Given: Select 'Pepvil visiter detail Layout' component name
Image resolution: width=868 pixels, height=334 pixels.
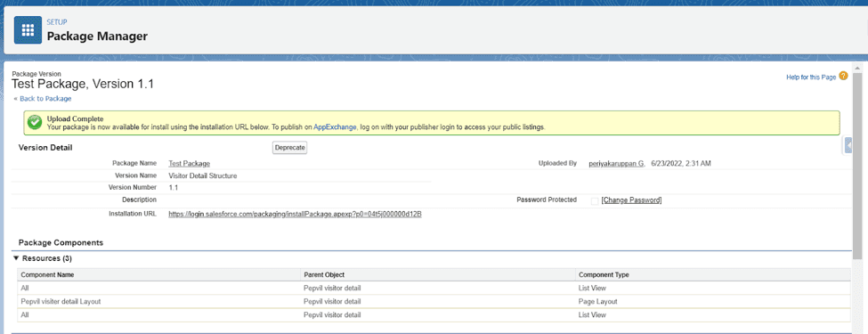Looking at the screenshot, I should (61, 301).
